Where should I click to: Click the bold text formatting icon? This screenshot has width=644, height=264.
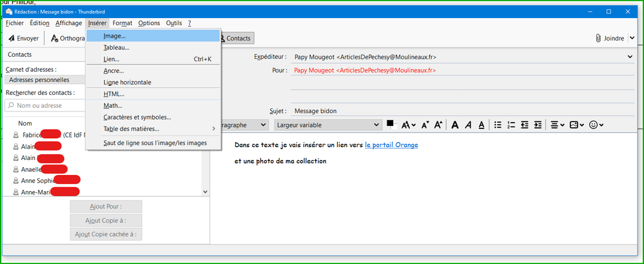pyautogui.click(x=455, y=125)
